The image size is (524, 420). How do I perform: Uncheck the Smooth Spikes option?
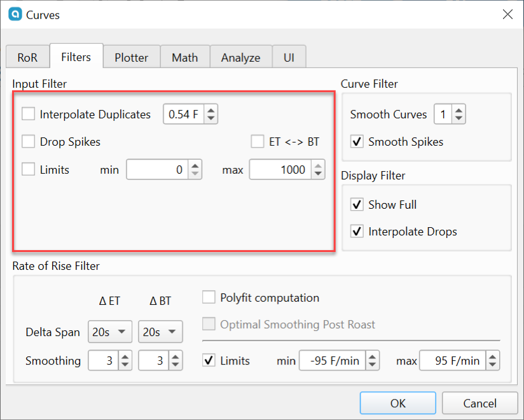[x=357, y=141]
